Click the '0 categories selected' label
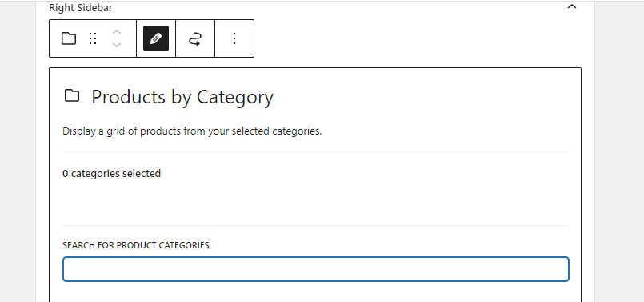 point(111,174)
